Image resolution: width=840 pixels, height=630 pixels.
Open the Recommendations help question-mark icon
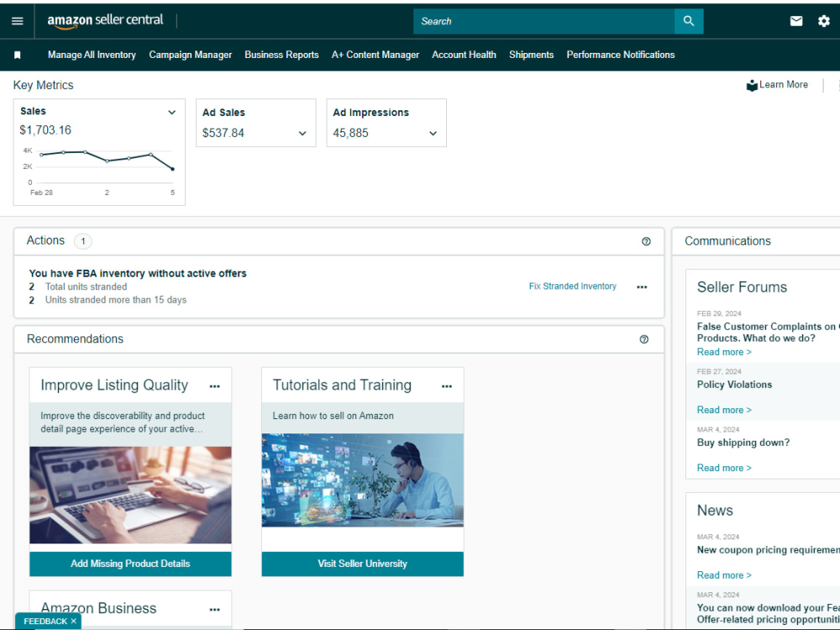tap(644, 339)
